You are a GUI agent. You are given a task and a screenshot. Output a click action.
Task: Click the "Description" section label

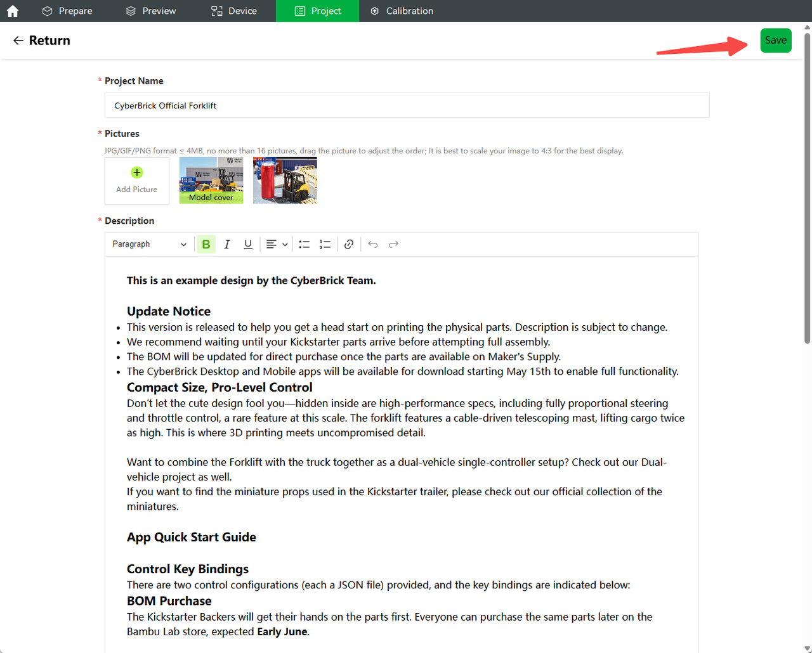tap(129, 221)
